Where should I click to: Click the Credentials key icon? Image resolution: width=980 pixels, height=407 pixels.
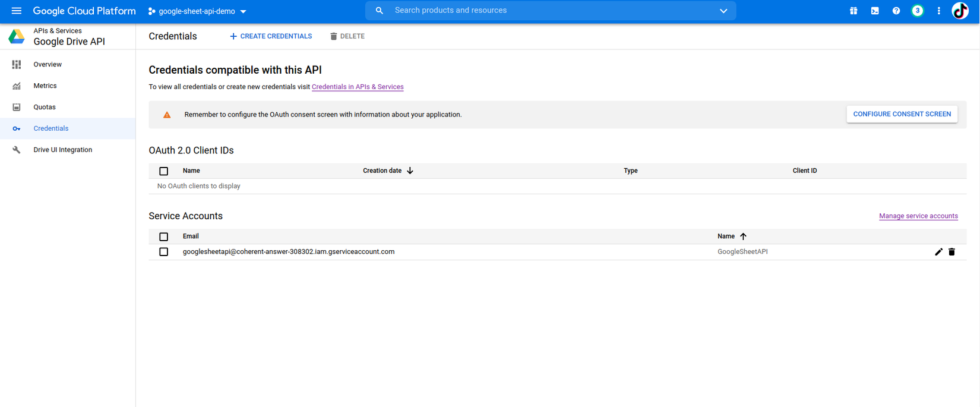[17, 128]
